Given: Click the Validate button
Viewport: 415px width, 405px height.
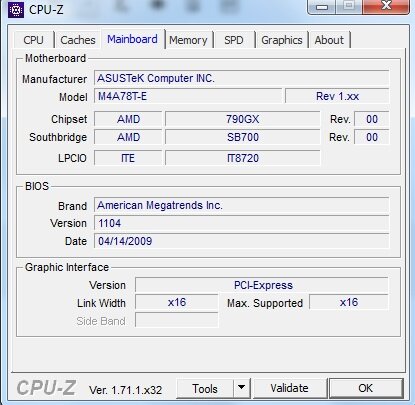Looking at the screenshot, I should pos(289,388).
